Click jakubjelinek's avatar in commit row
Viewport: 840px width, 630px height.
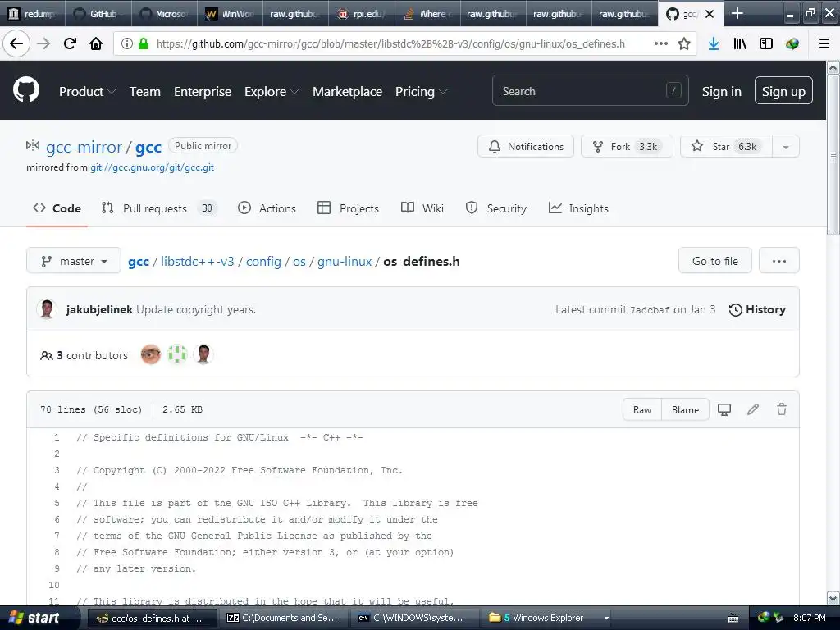click(47, 309)
